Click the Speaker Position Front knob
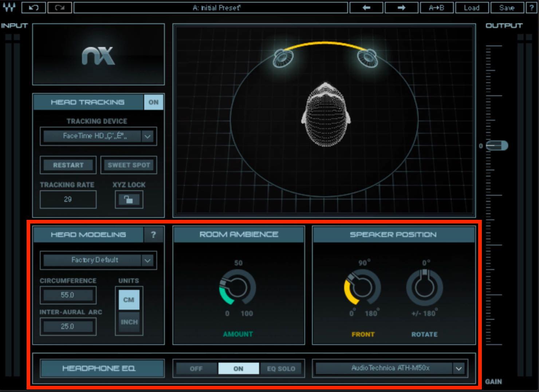 point(362,287)
